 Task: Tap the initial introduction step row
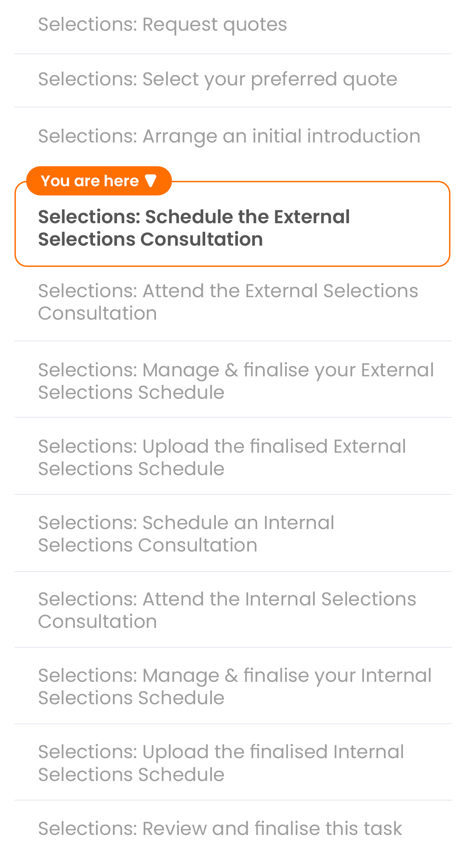pos(229,136)
